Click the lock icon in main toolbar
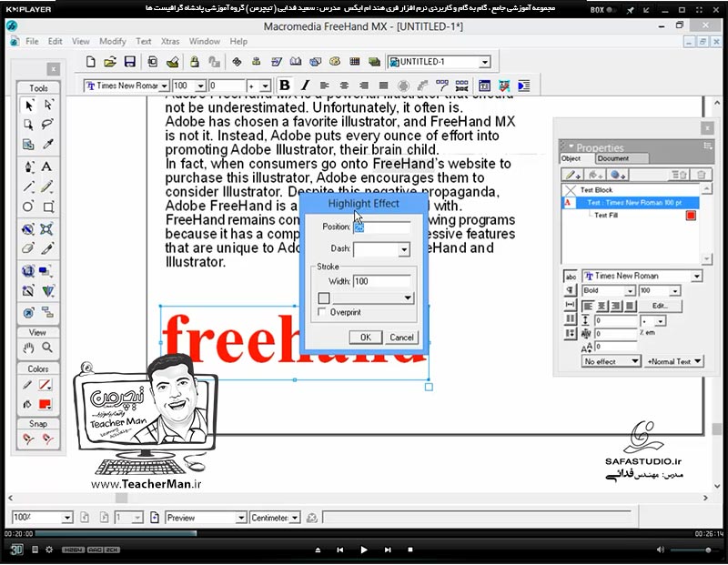The width and height of the screenshot is (728, 565). click(194, 62)
